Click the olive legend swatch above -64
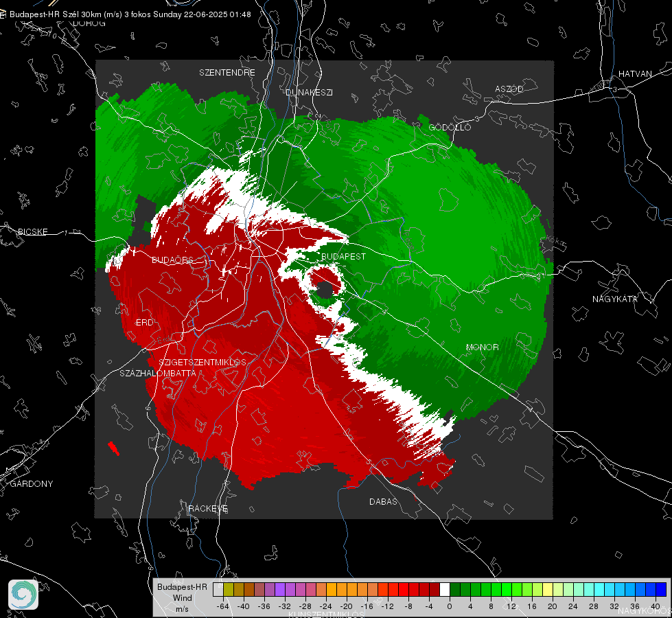Viewport: 672px width, 618px height. click(229, 590)
